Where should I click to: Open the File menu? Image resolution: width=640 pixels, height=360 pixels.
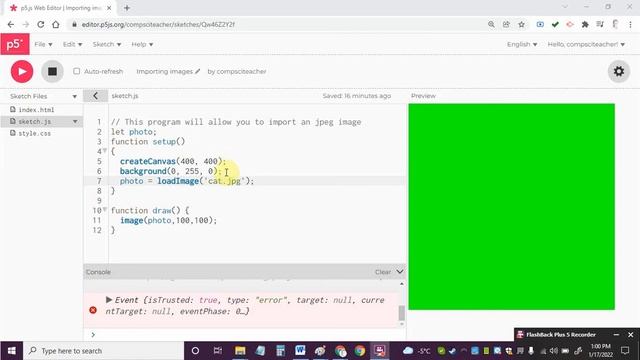point(43,44)
